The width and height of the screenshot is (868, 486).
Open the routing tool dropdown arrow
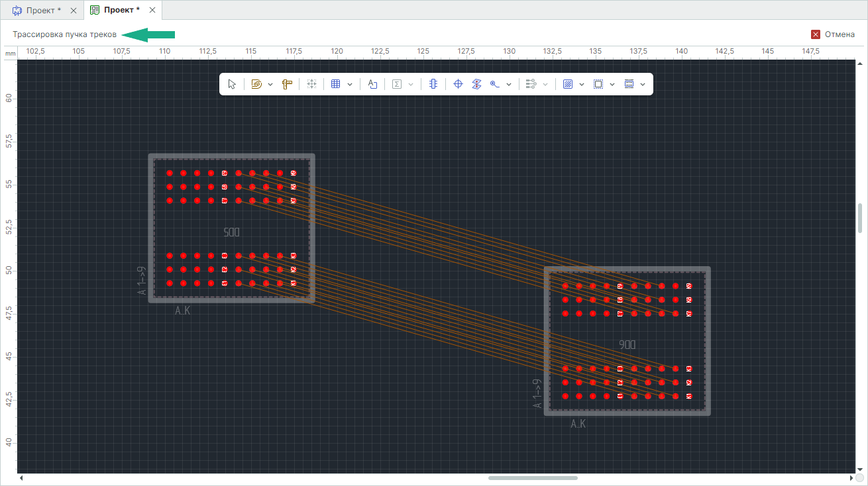tap(270, 84)
